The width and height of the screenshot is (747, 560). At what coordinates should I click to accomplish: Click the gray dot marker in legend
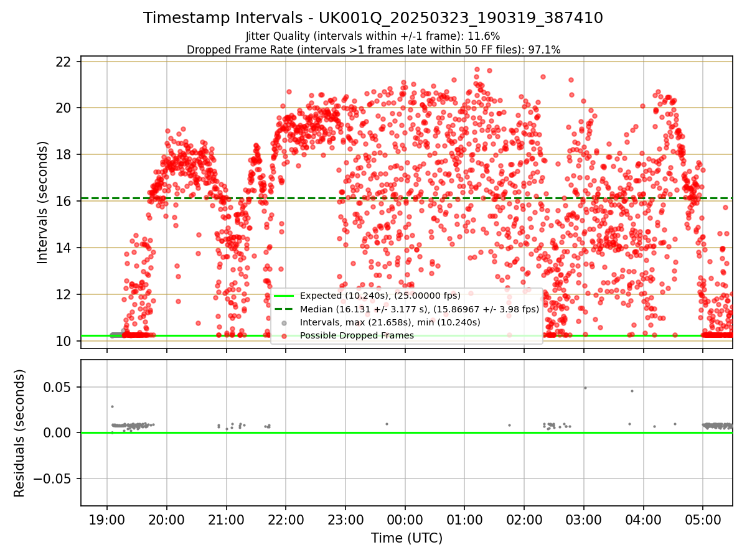tap(284, 322)
